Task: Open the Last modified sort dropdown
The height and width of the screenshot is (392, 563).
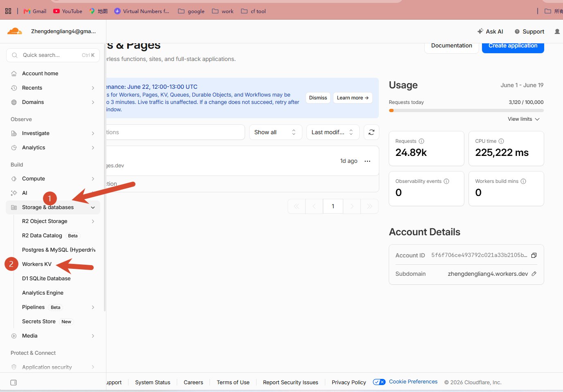Action: tap(333, 132)
